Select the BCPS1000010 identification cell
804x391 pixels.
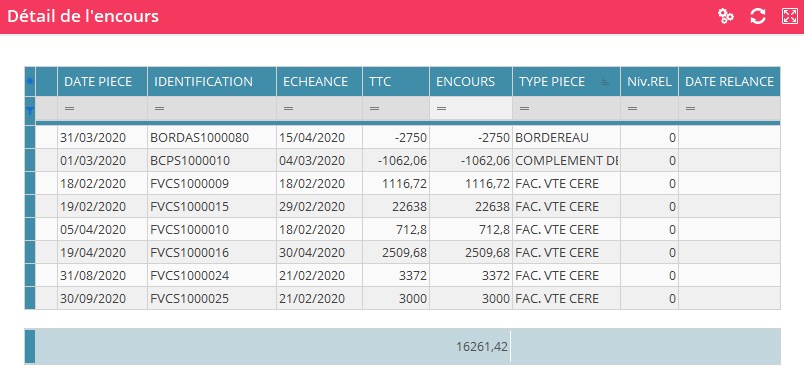212,161
